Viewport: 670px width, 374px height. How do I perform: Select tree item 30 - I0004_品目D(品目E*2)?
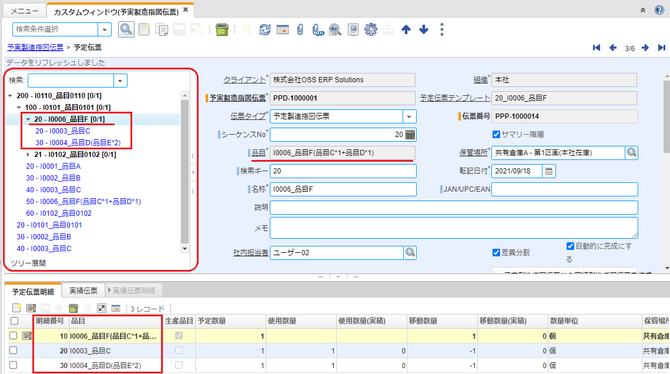point(78,143)
